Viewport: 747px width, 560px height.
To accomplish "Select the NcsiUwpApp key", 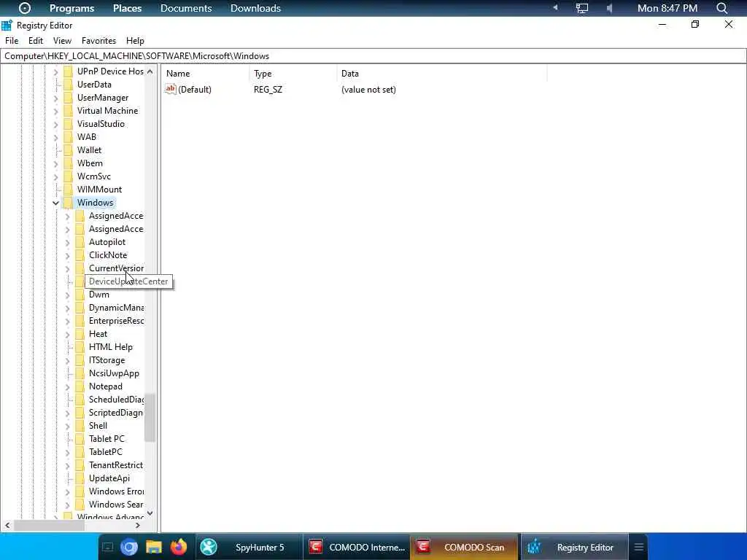I will 114,373.
